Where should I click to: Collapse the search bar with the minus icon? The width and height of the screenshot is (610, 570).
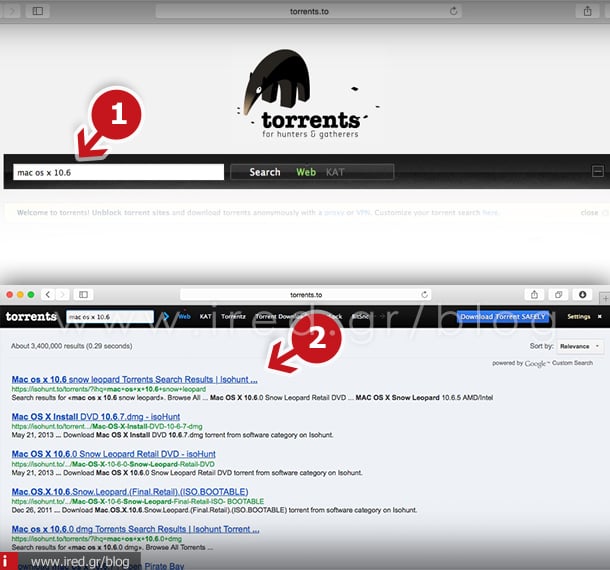point(598,171)
